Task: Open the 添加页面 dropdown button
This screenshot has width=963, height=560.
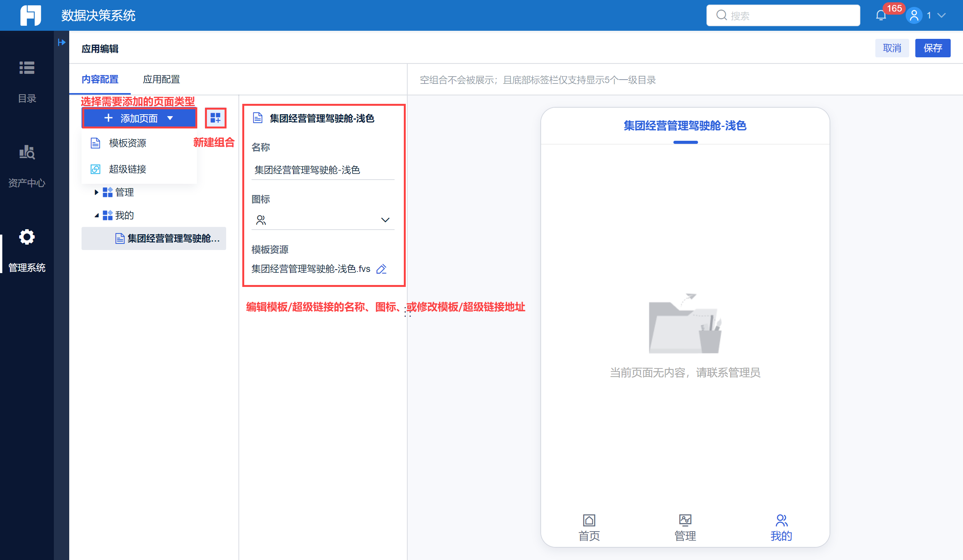Action: [139, 118]
